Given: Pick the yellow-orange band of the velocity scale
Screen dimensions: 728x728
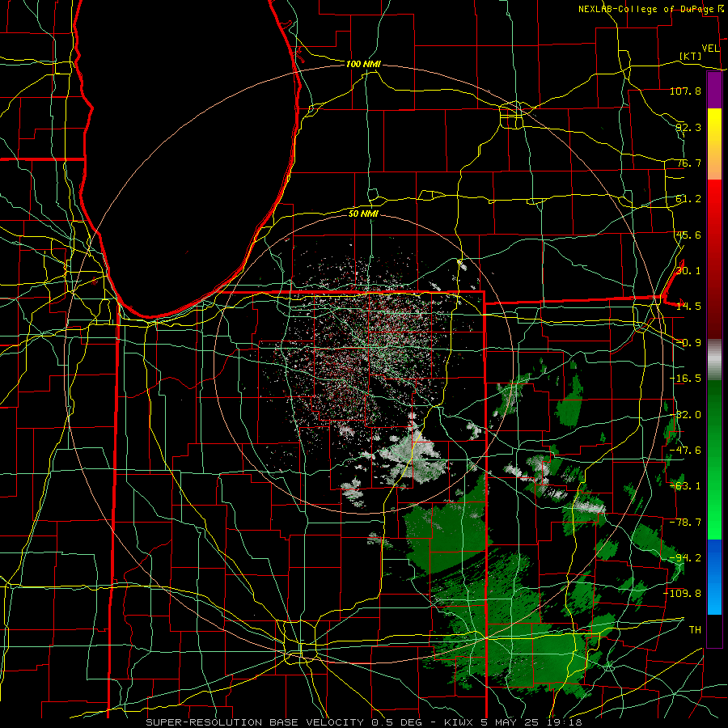Looking at the screenshot, I should pyautogui.click(x=714, y=144).
